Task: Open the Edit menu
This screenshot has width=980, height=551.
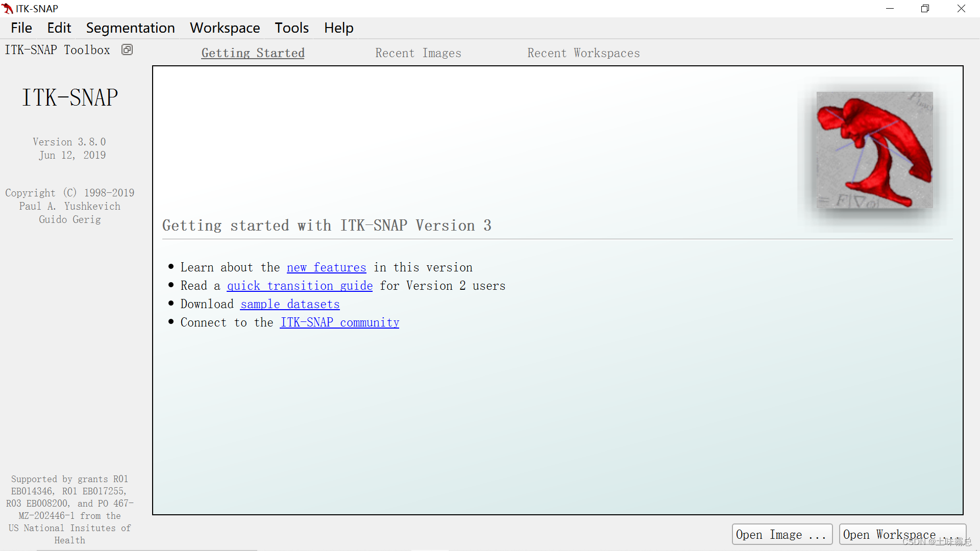Action: click(59, 28)
